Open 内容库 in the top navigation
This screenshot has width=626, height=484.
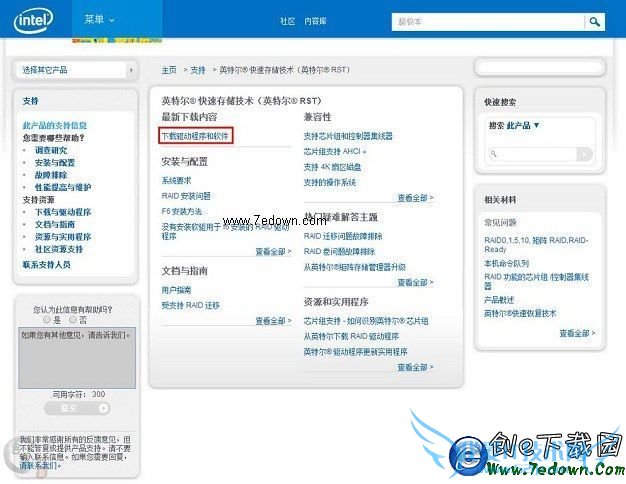(x=315, y=22)
